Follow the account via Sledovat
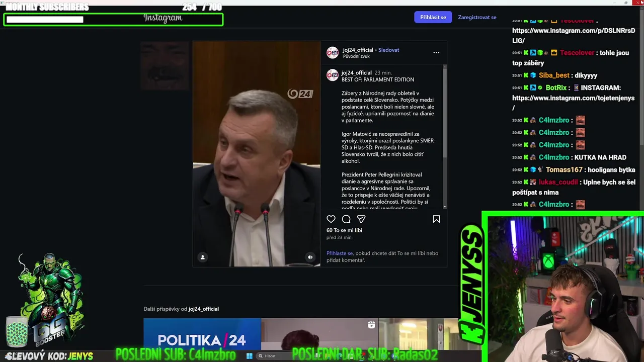Viewport: 644px width, 362px height. coord(388,50)
